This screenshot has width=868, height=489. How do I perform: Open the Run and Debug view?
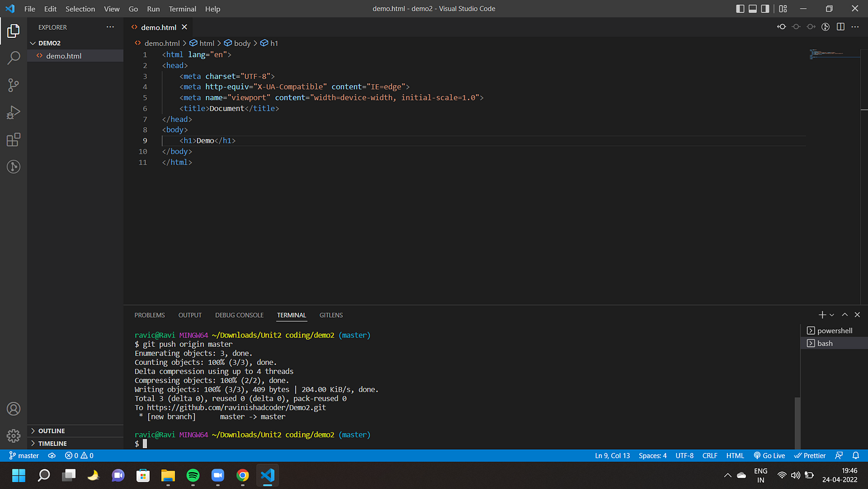pyautogui.click(x=13, y=112)
